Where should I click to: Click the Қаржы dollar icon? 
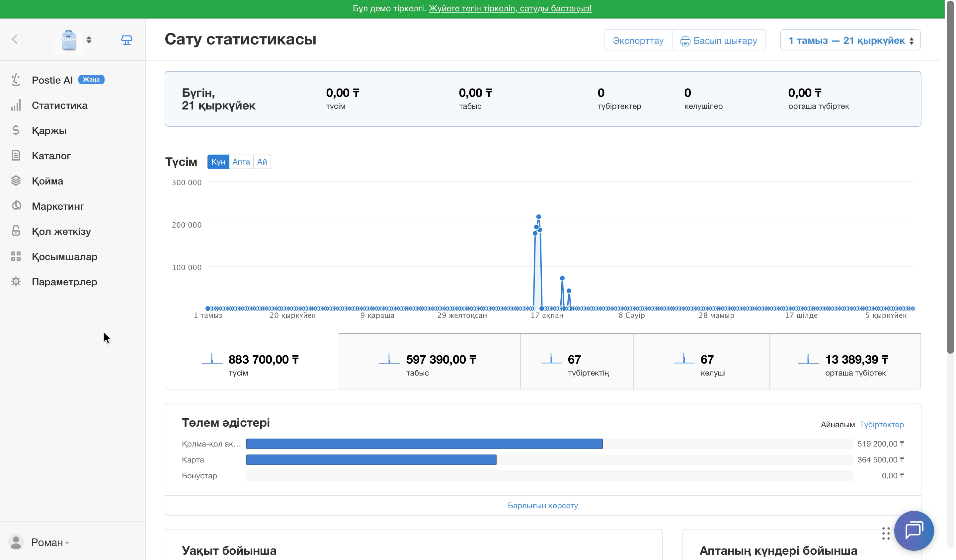[x=16, y=130]
